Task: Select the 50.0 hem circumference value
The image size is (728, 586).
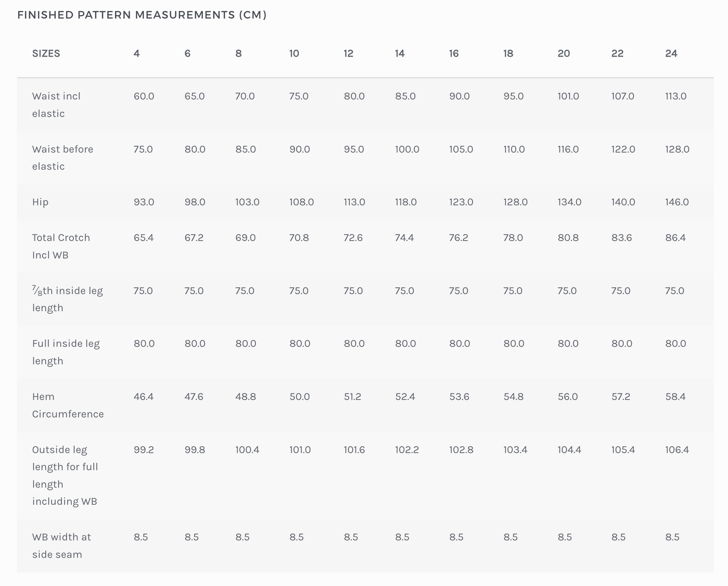Action: [x=300, y=397]
